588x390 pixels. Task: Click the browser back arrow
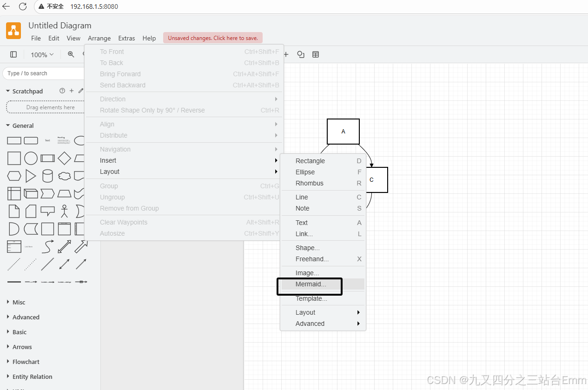[x=6, y=7]
